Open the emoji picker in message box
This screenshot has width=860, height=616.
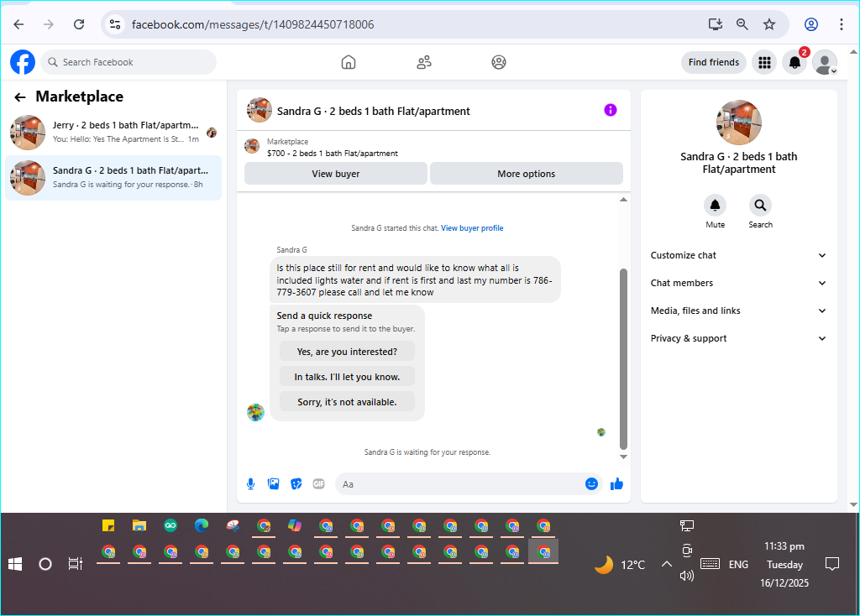pyautogui.click(x=591, y=484)
